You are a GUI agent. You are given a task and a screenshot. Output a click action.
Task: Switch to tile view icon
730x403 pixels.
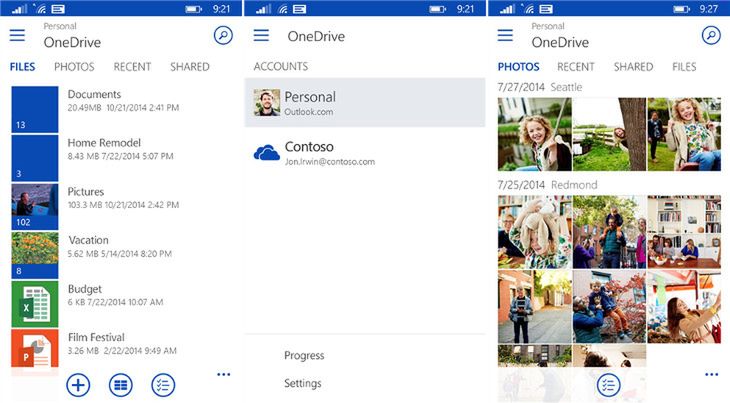click(121, 385)
